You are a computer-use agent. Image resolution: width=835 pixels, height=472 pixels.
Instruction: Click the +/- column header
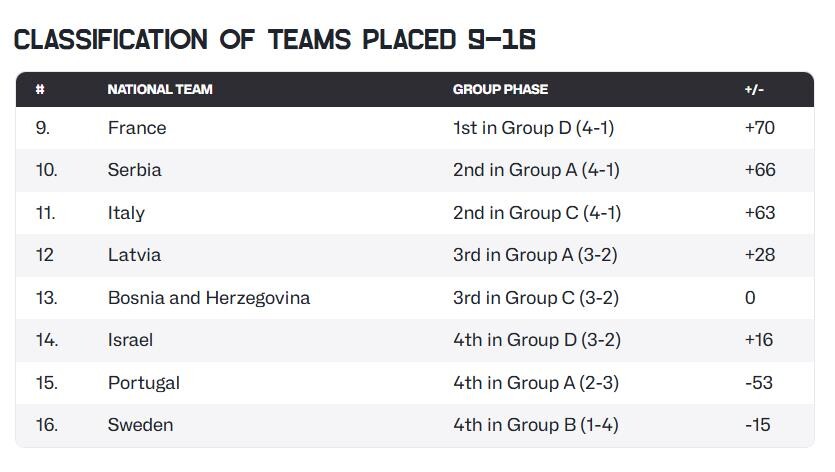click(753, 89)
